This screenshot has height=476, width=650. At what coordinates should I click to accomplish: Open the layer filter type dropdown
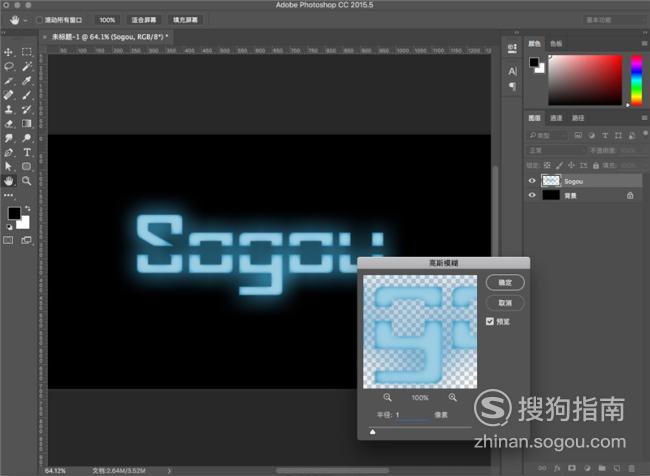(547, 136)
